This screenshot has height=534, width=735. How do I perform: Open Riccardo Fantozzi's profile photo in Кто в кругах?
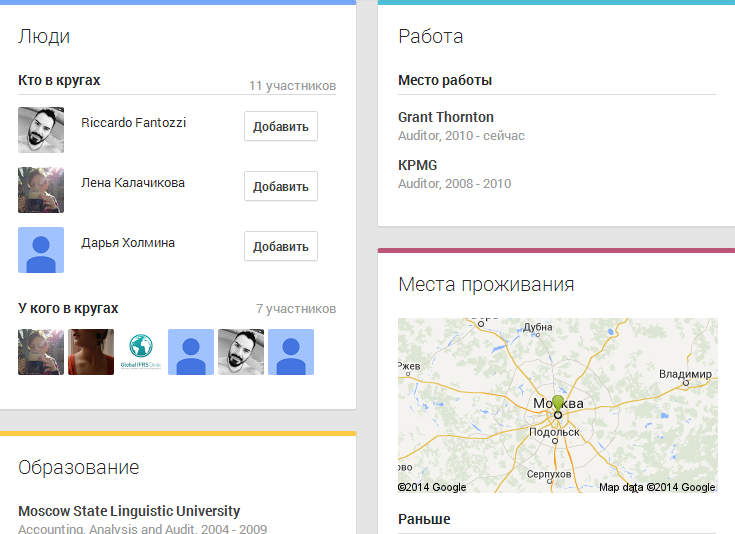(x=41, y=130)
